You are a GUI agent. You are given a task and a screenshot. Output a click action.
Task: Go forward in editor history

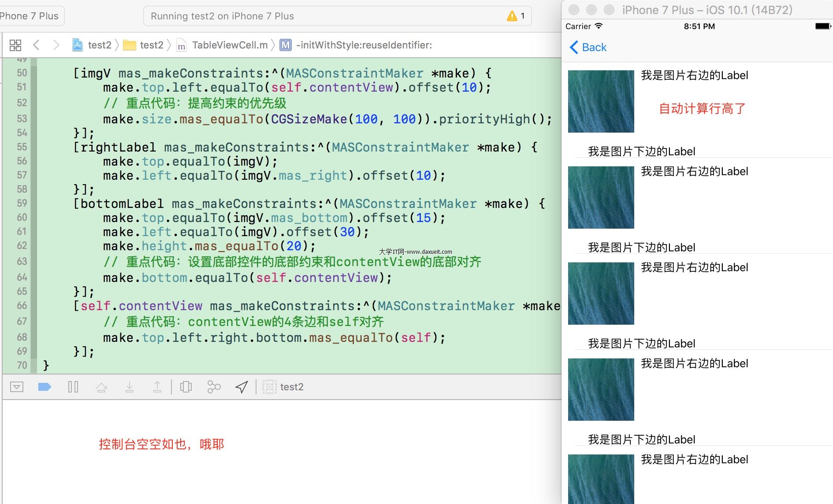coord(56,45)
